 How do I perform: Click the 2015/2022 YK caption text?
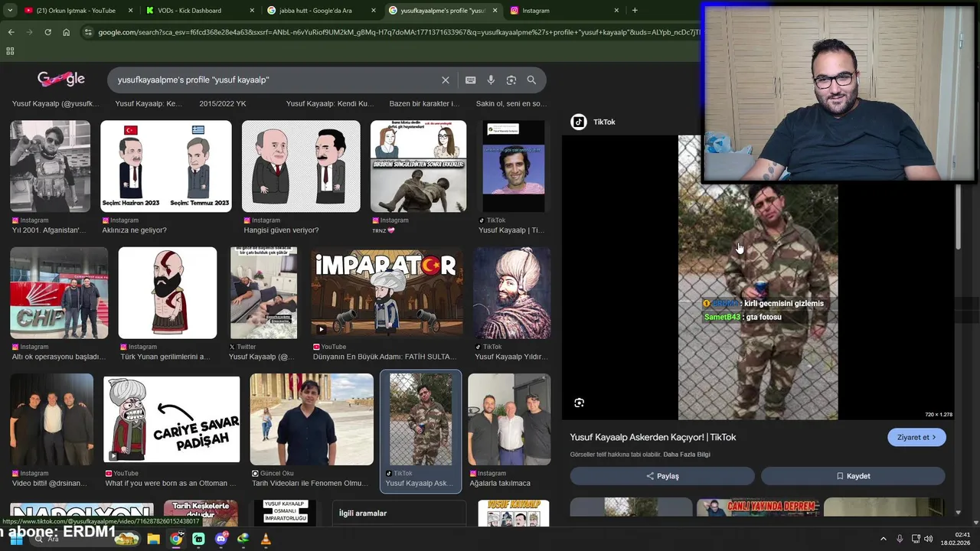pyautogui.click(x=223, y=103)
